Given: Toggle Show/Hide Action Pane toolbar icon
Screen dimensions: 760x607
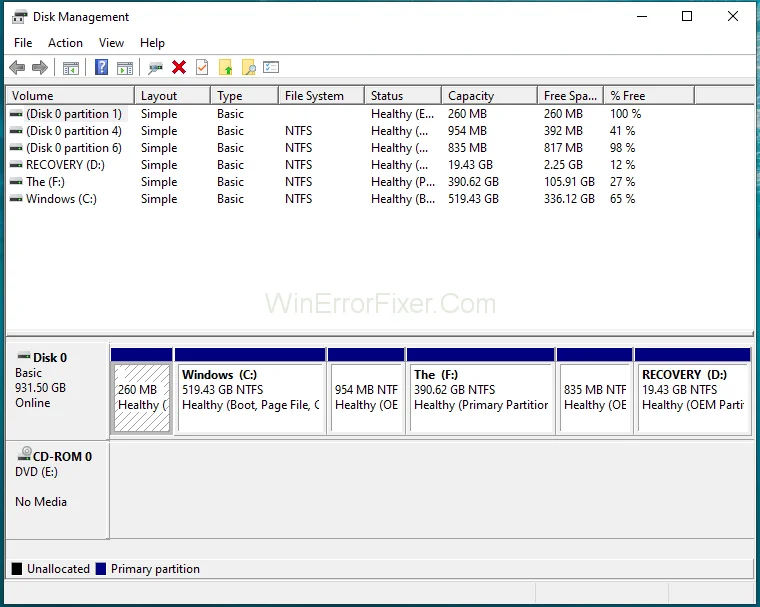Looking at the screenshot, I should pyautogui.click(x=125, y=68).
